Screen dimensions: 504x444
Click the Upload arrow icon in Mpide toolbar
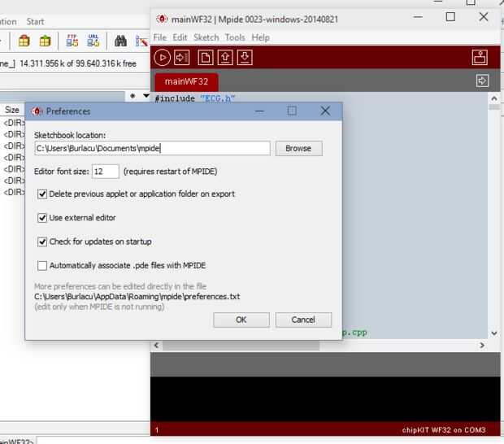[181, 58]
